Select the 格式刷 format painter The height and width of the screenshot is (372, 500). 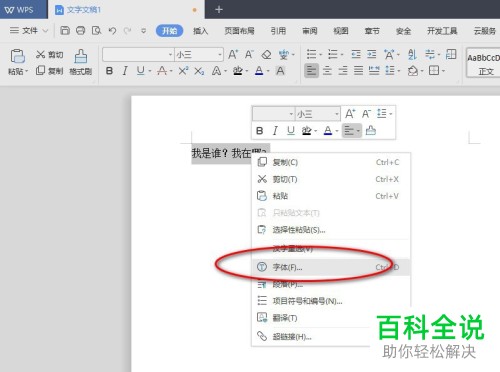(x=81, y=62)
